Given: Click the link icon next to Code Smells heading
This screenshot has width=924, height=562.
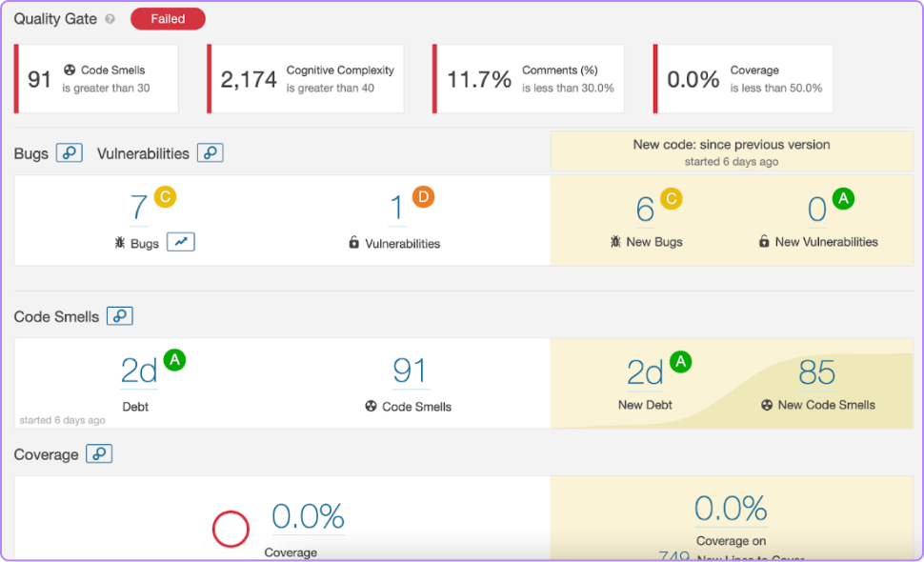Looking at the screenshot, I should coord(120,315).
